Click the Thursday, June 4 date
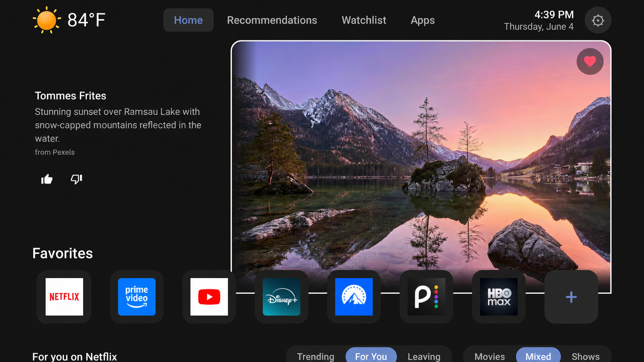 click(538, 27)
